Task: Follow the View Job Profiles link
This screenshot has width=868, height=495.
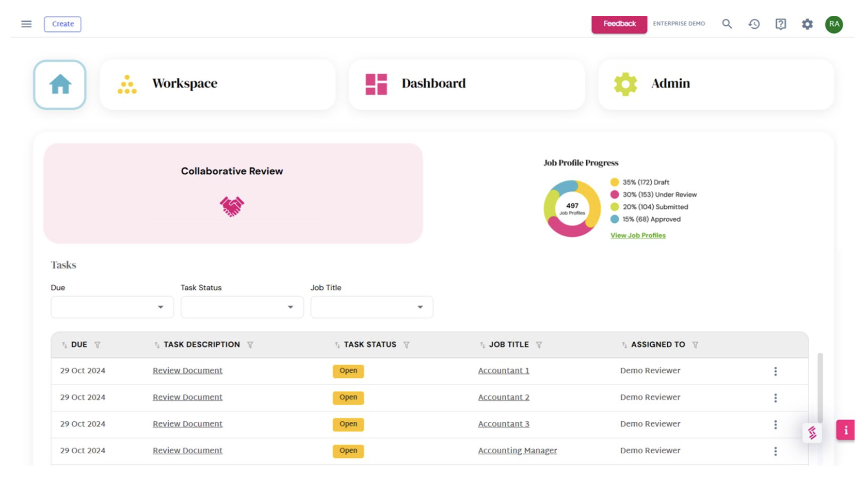Action: [638, 236]
